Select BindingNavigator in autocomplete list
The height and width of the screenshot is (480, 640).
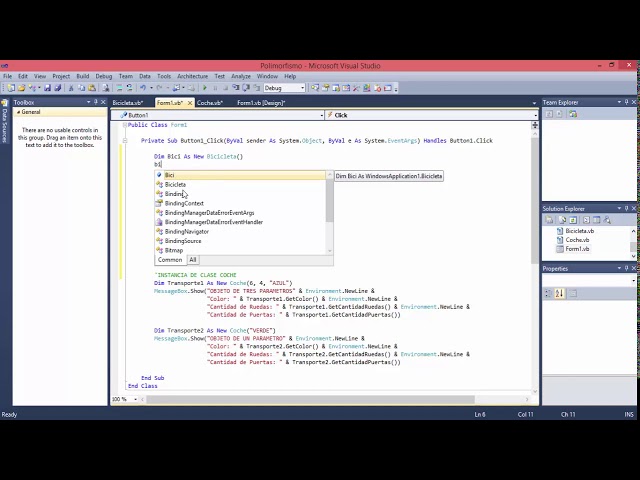pyautogui.click(x=241, y=231)
